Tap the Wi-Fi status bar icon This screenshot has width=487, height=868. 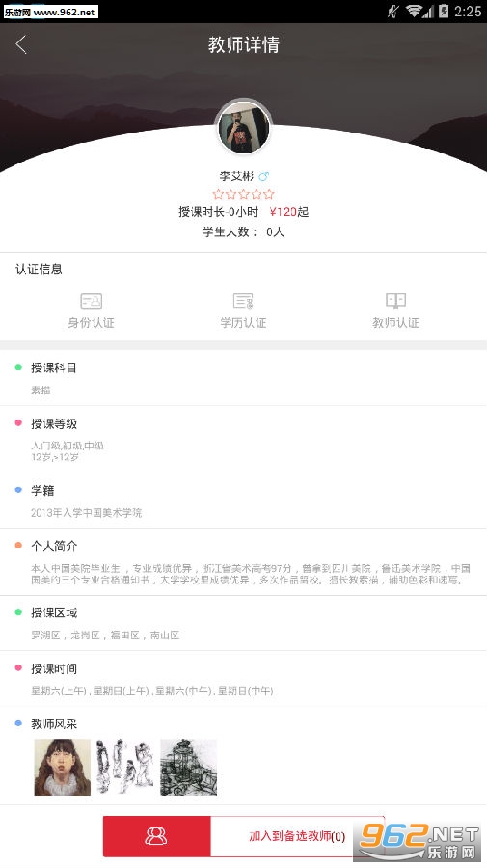414,11
